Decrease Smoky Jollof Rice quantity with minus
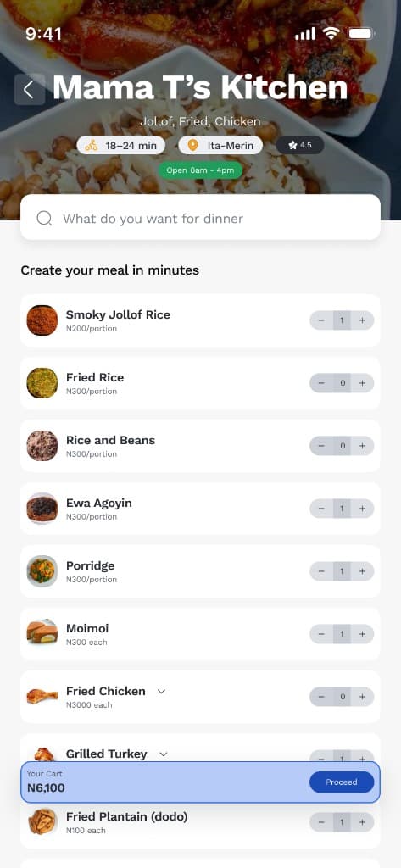401x868 pixels. tap(321, 320)
